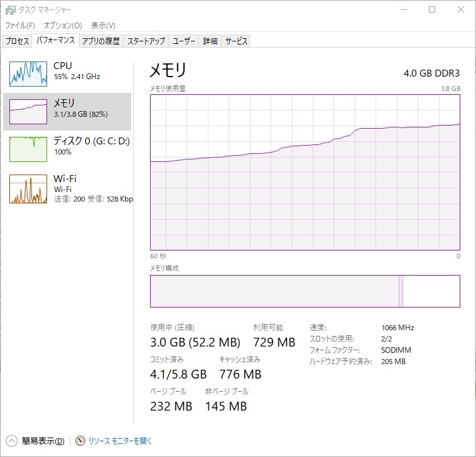The image size is (476, 457).
Task: Click the Task Manager title bar icon
Action: pos(10,10)
